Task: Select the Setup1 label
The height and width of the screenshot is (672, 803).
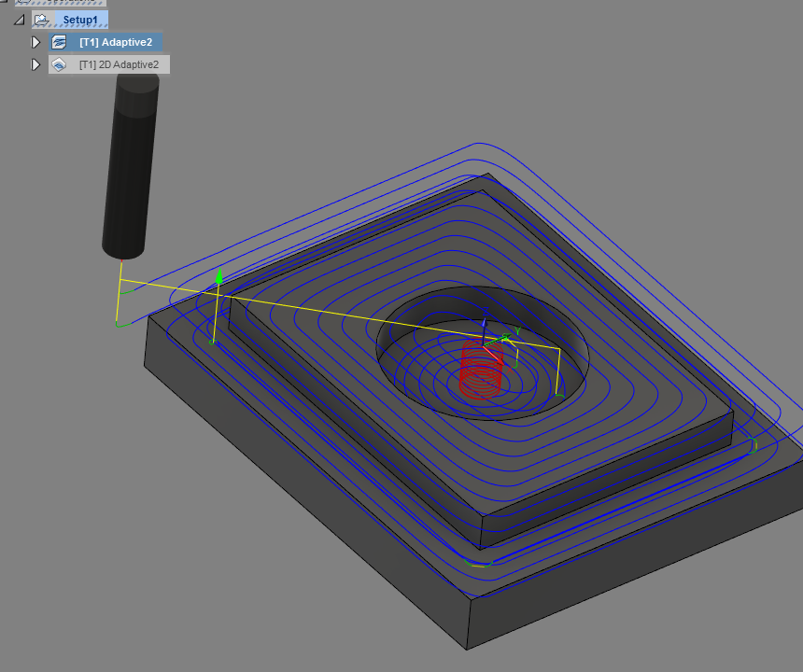Action: point(80,20)
